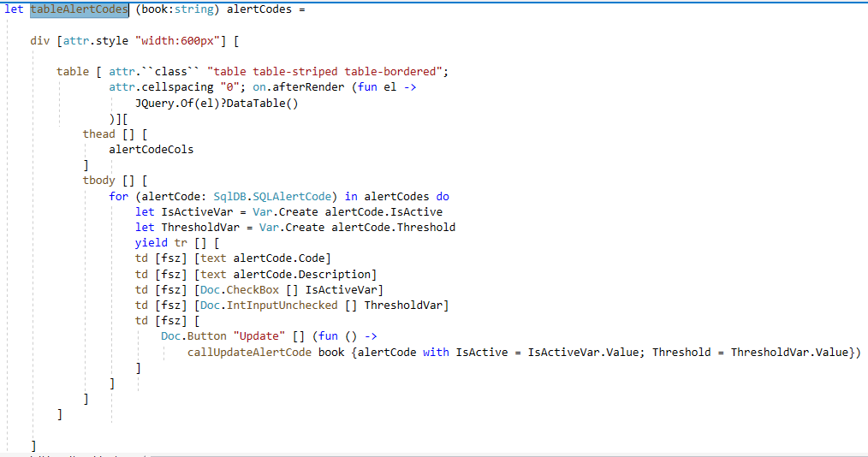Screen dimensions: 868x457
Task: Click alertCode.Threshold in the Var.Create line
Action: pos(394,228)
